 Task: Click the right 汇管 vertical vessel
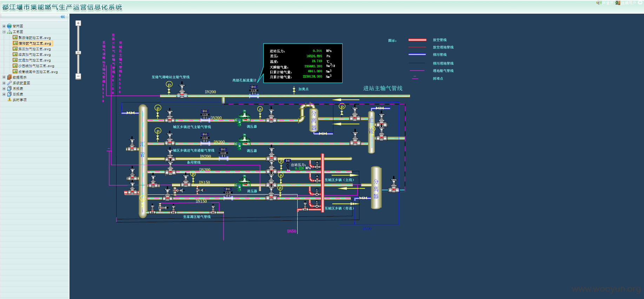(371, 132)
